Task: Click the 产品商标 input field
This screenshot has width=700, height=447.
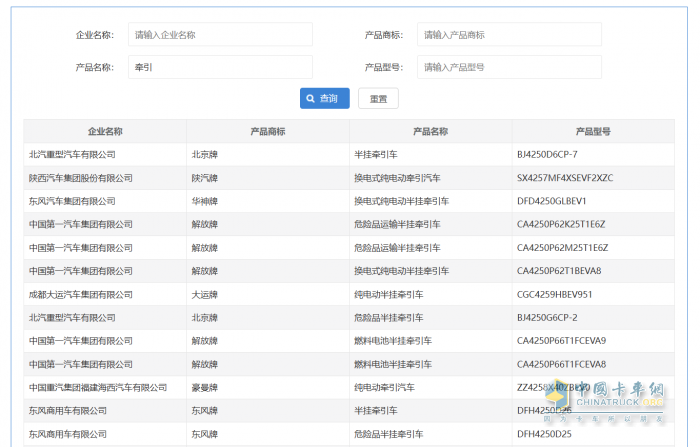Action: click(x=509, y=34)
